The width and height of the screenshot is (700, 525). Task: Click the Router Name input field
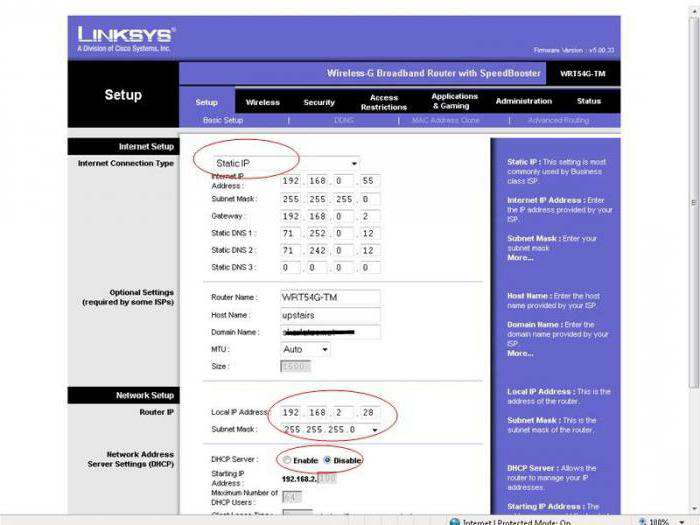330,297
